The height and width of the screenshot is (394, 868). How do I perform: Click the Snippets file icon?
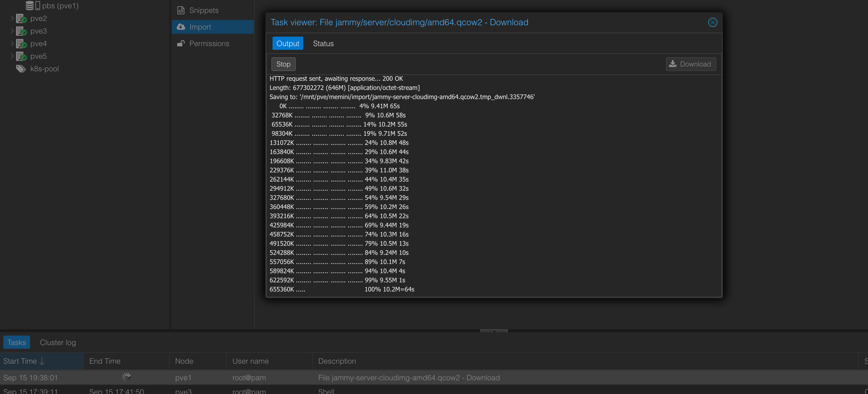pyautogui.click(x=181, y=10)
